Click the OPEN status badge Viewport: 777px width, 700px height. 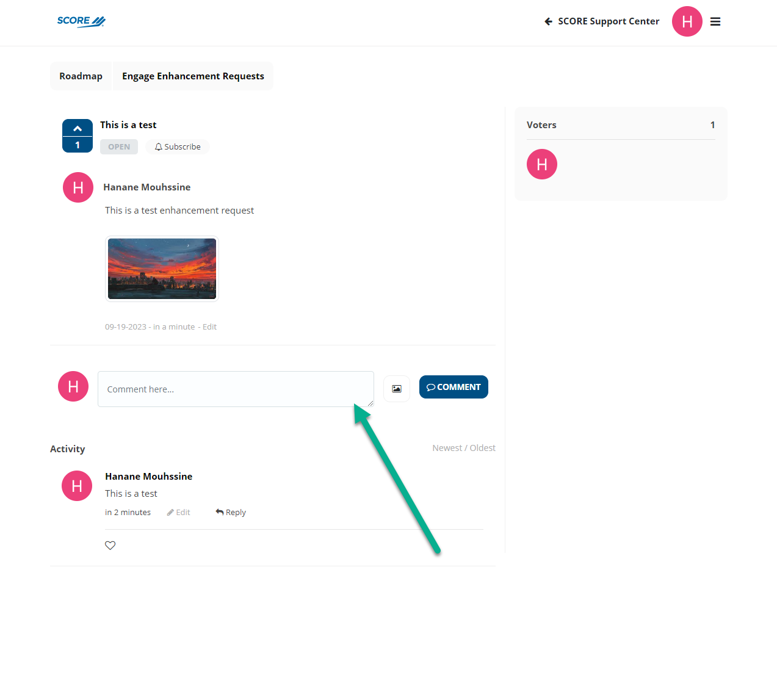[x=119, y=147]
